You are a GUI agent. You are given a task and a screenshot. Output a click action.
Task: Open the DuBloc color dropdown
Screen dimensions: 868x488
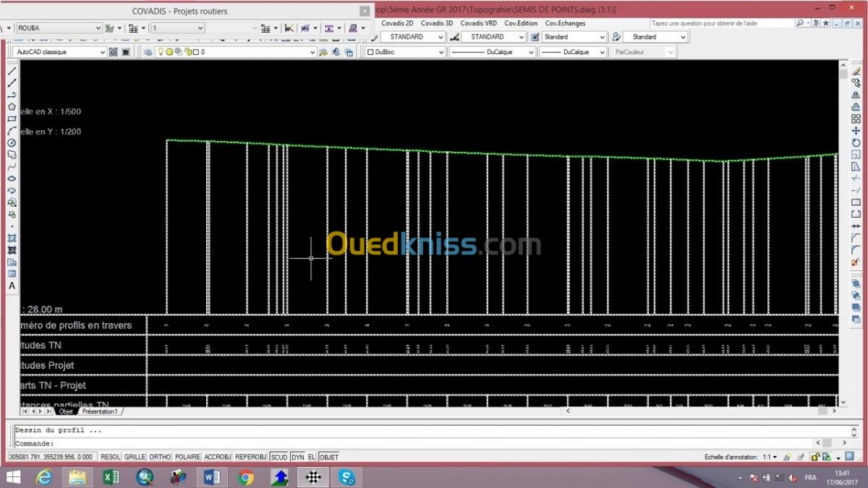click(405, 52)
